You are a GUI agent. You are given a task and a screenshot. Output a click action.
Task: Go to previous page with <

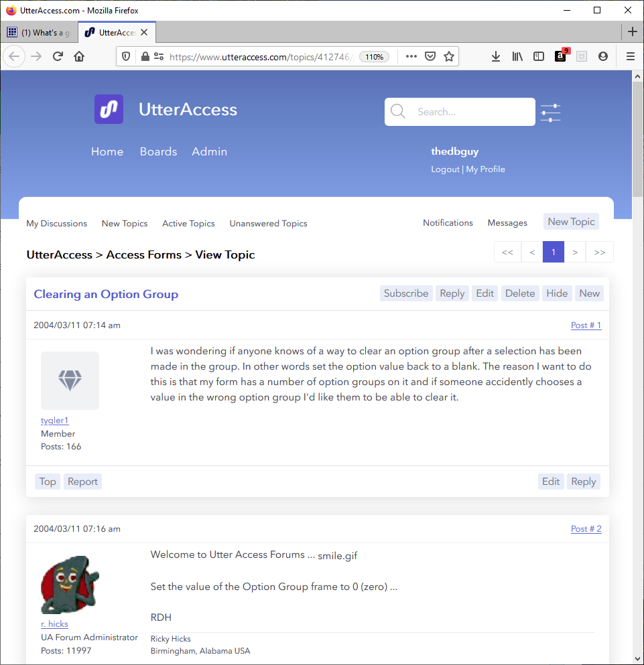pos(532,252)
